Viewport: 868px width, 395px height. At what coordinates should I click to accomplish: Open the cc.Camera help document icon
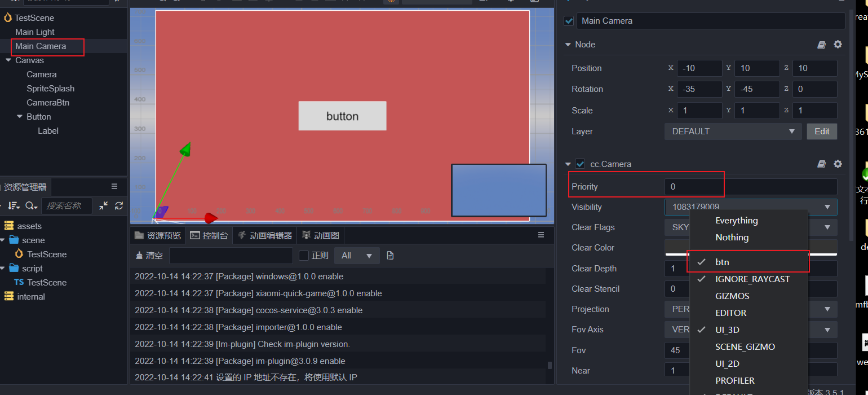[822, 164]
